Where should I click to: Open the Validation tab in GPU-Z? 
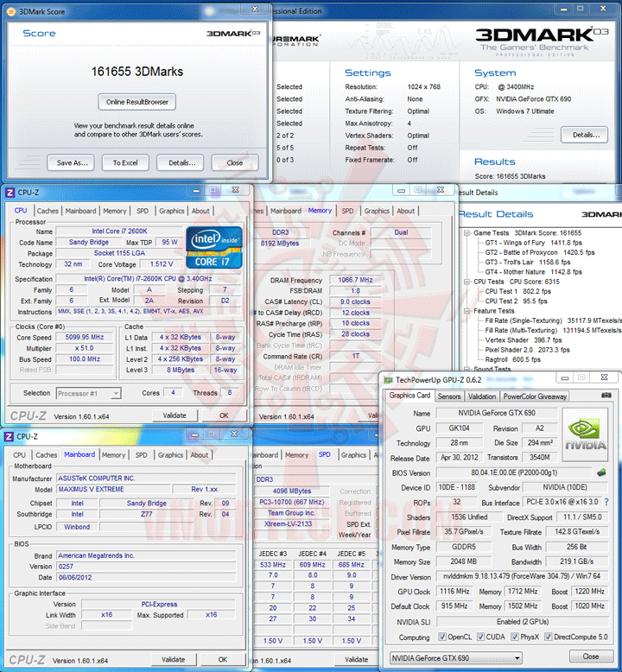click(481, 396)
